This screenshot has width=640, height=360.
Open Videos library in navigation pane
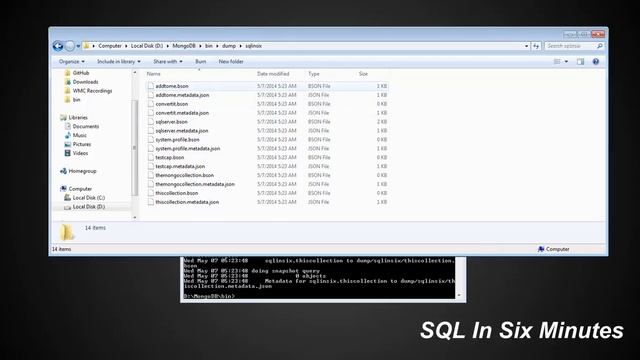tap(80, 153)
